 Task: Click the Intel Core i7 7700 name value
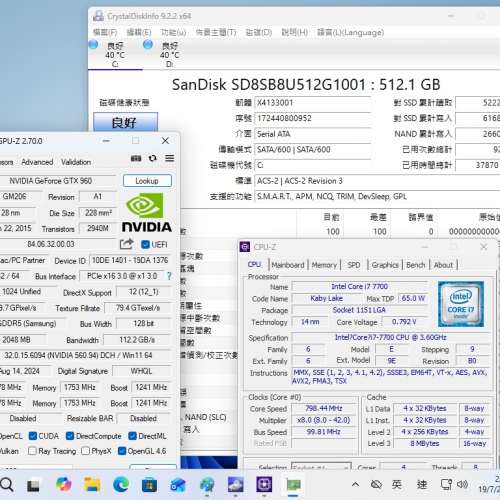pyautogui.click(x=359, y=286)
